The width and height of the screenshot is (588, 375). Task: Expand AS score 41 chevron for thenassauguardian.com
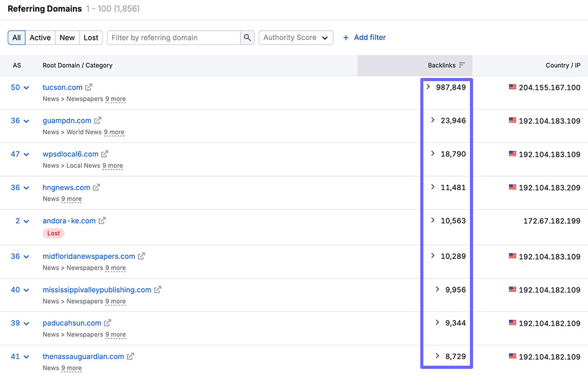pyautogui.click(x=26, y=357)
